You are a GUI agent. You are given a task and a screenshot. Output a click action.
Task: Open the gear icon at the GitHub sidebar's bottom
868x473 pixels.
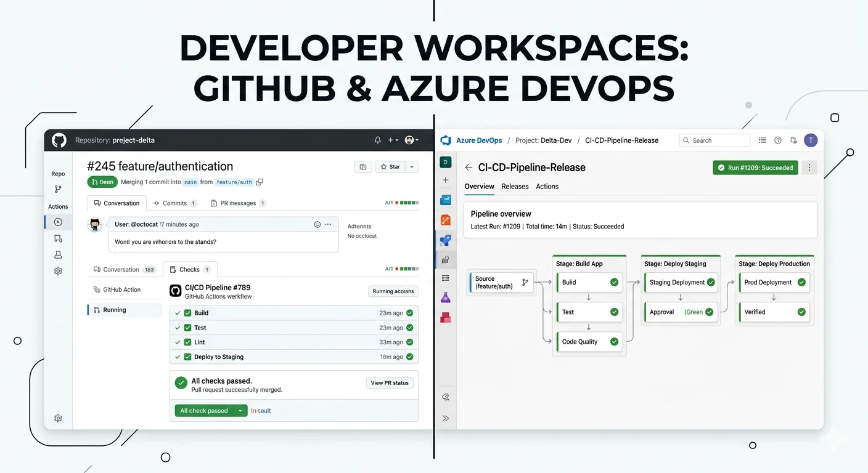[58, 418]
